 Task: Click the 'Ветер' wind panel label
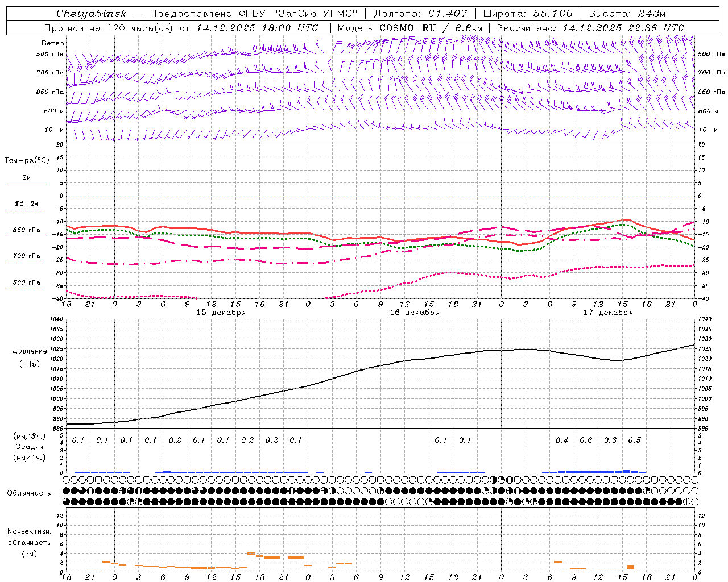point(53,43)
